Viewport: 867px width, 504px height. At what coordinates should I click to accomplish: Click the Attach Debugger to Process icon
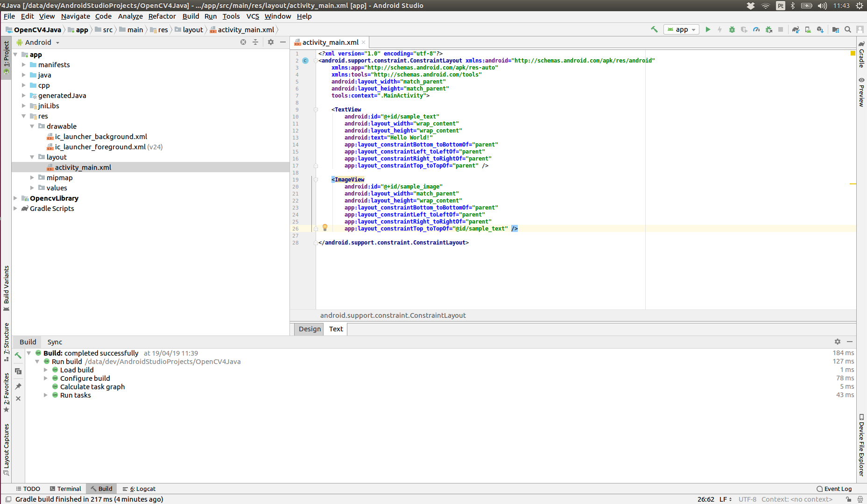(768, 29)
